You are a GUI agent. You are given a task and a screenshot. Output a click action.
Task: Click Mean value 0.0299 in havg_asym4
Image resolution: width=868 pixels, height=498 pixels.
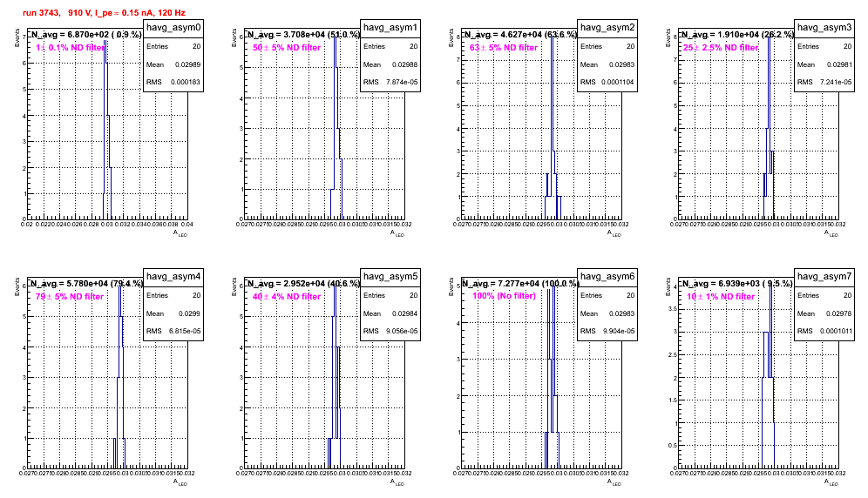[189, 313]
